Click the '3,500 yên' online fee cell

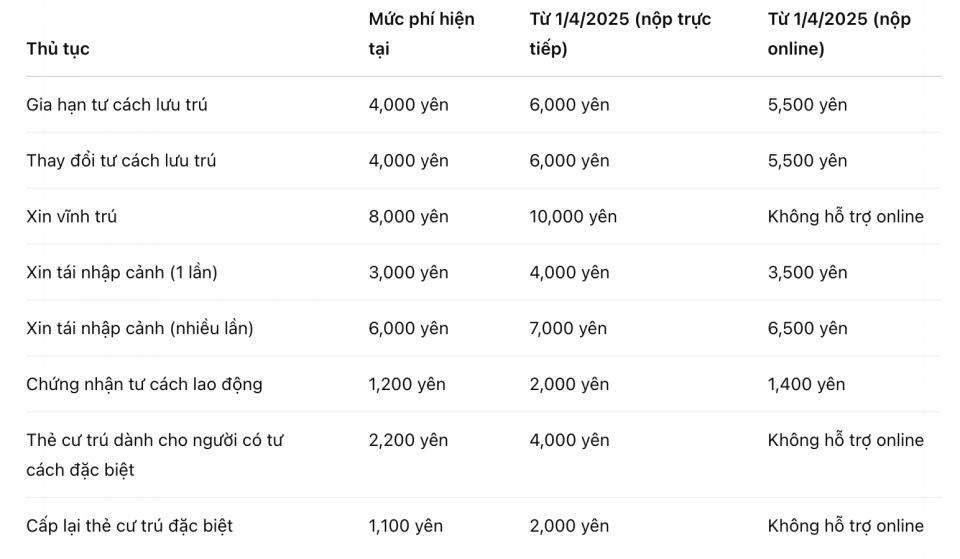[x=808, y=272]
